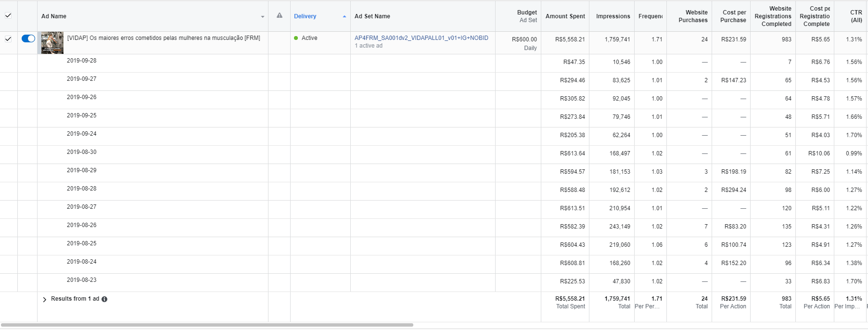Select the 2019-08-29 date row
The height and width of the screenshot is (330, 868).
pos(81,170)
